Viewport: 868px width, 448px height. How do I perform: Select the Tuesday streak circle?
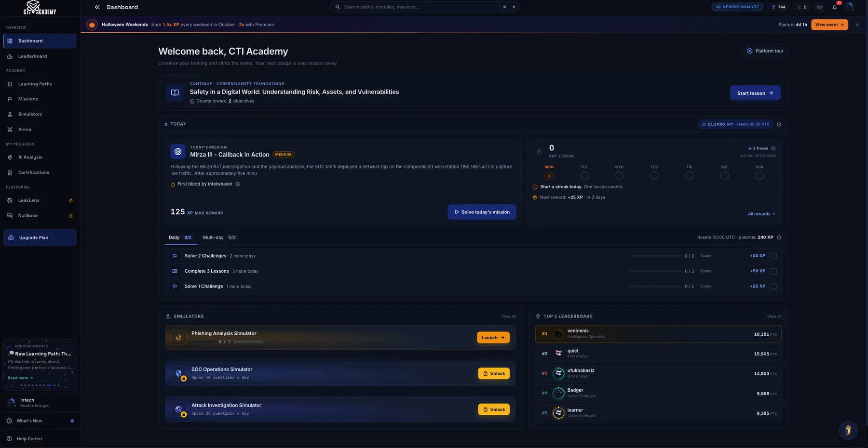584,176
